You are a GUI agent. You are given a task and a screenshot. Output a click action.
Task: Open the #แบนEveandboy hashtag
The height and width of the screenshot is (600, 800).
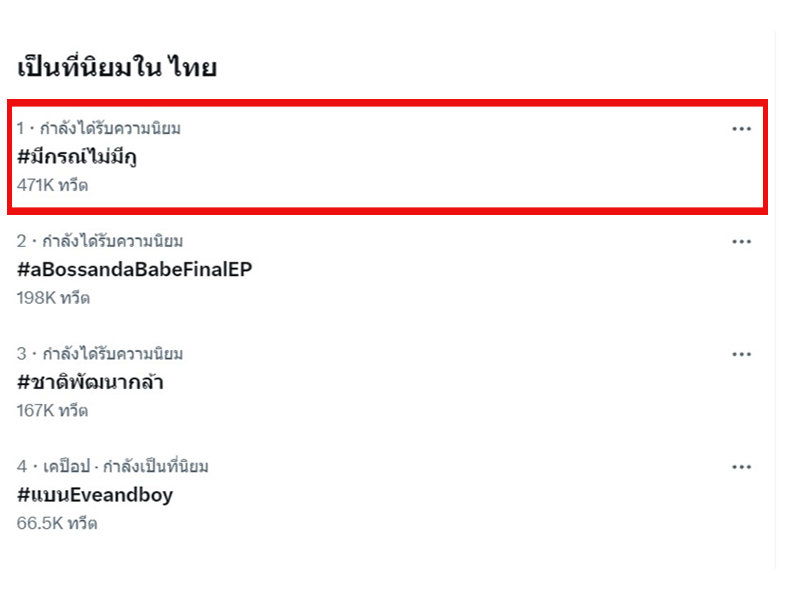pyautogui.click(x=95, y=495)
